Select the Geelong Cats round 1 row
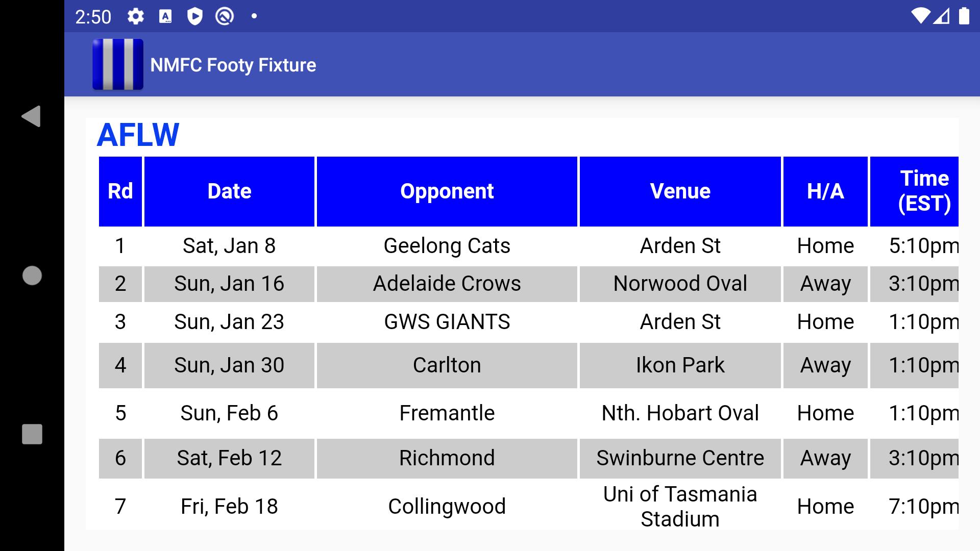980x551 pixels. pyautogui.click(x=446, y=245)
